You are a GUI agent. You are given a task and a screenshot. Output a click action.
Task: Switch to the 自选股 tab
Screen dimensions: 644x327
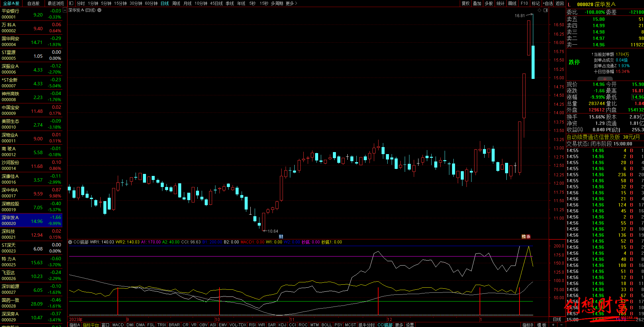(33, 3)
